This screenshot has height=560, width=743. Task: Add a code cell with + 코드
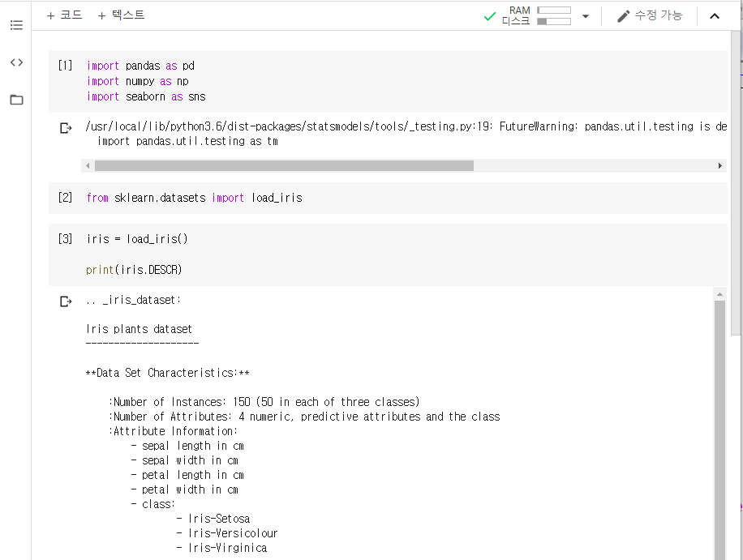pos(65,15)
